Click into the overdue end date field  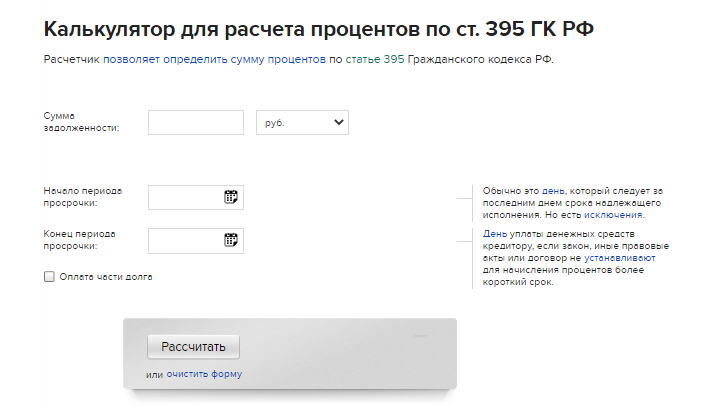[x=185, y=240]
